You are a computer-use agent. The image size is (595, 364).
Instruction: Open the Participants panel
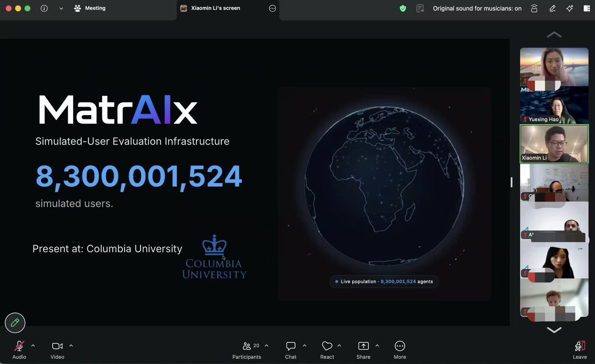click(247, 350)
